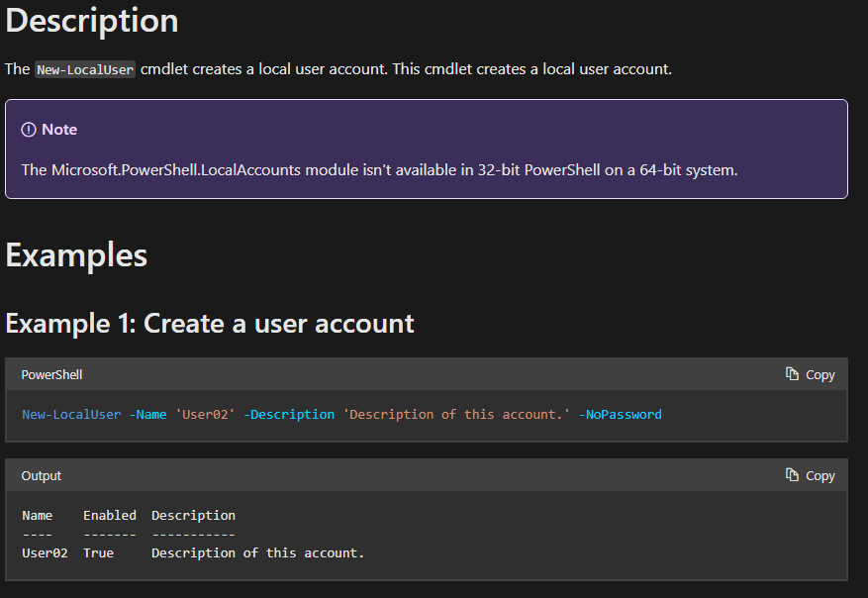Click the User02 entry in the output table
The height and width of the screenshot is (598, 868).
pos(45,552)
